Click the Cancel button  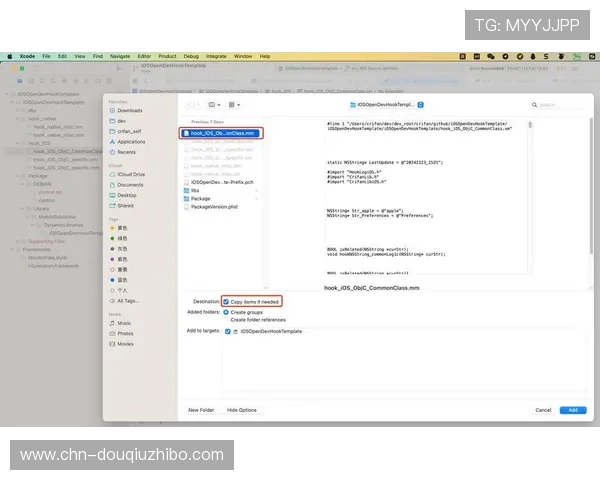(x=543, y=410)
